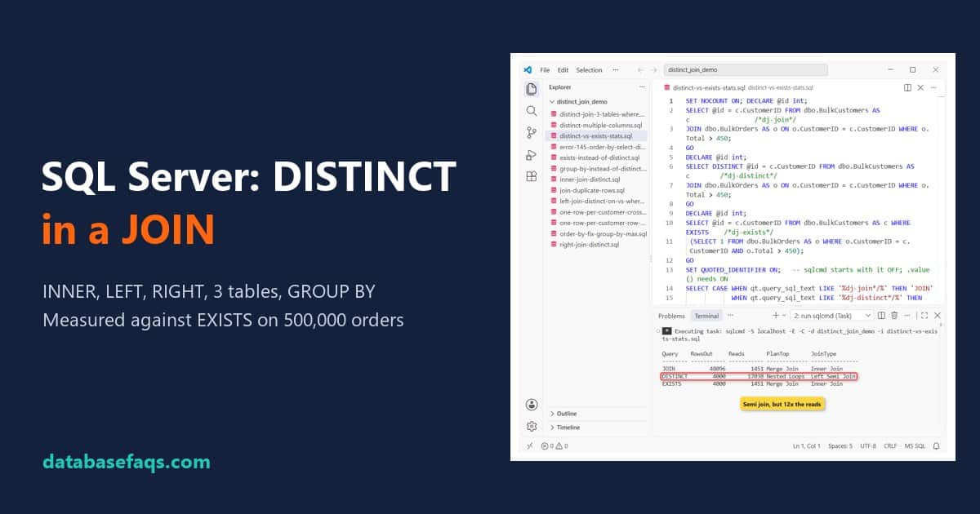
Task: Change MS SQL language mode
Action: tap(915, 446)
